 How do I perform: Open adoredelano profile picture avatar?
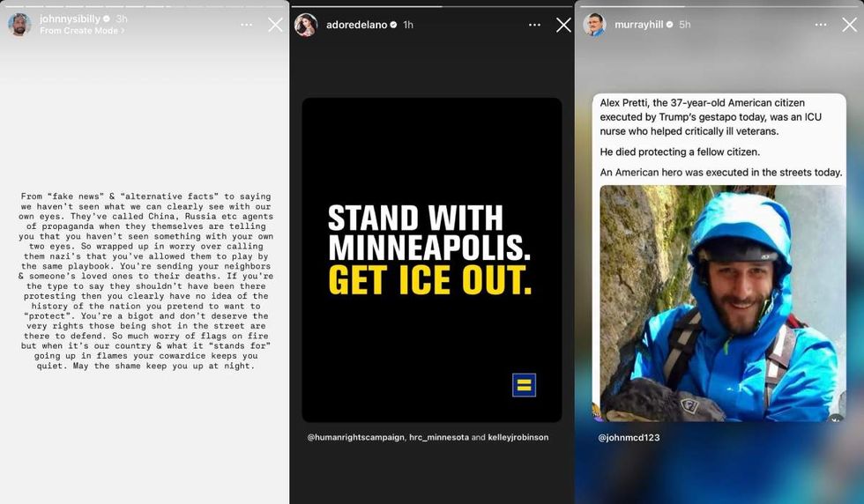point(306,25)
